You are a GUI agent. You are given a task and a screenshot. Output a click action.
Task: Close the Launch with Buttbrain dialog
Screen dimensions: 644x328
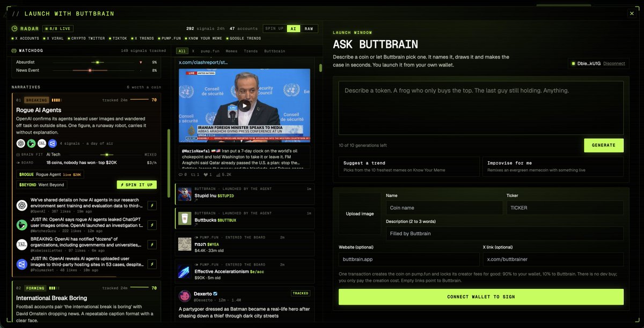point(632,13)
